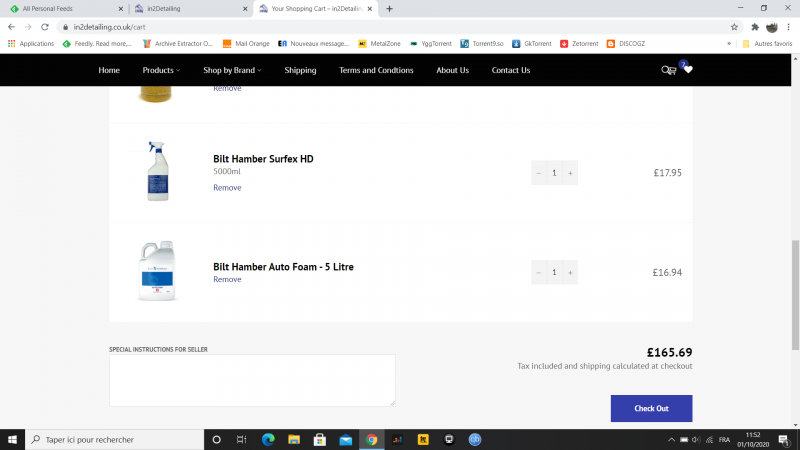800x450 pixels.
Task: Increase Bilt Hamber Auto Foam quantity
Action: [570, 272]
